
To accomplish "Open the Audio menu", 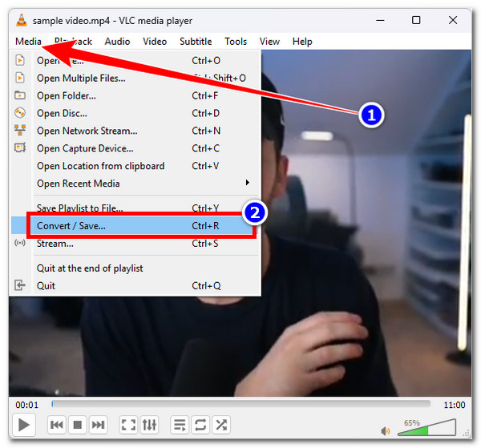I will click(117, 41).
